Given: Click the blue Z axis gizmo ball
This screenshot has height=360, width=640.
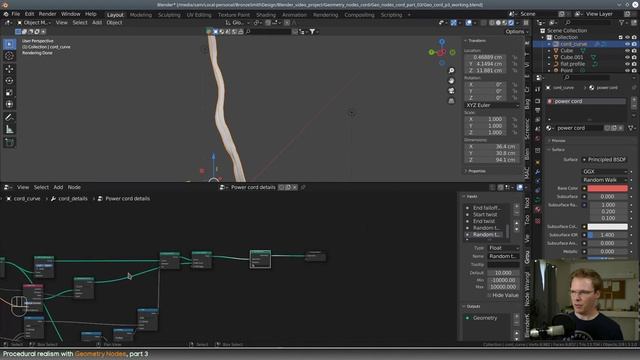Looking at the screenshot, I should (x=442, y=42).
